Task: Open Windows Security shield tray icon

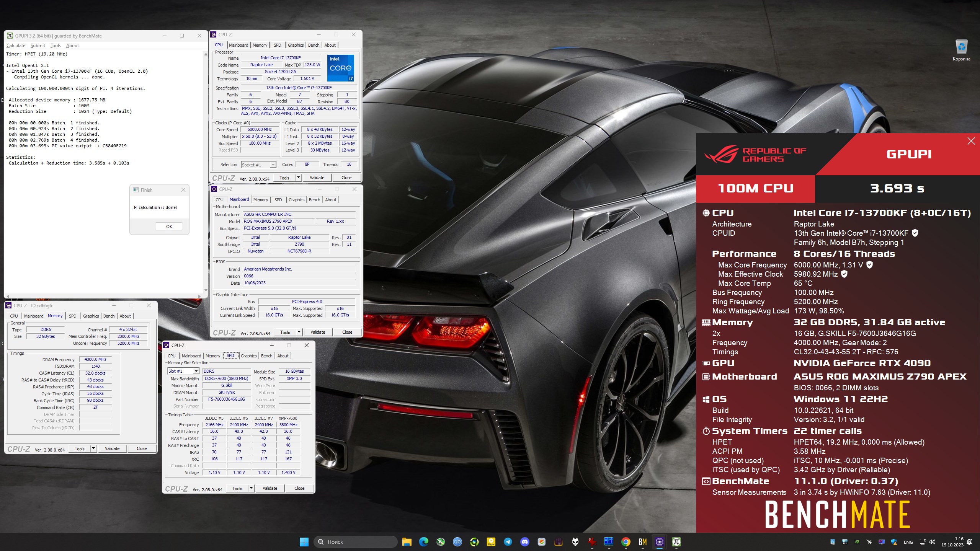Action: point(894,542)
